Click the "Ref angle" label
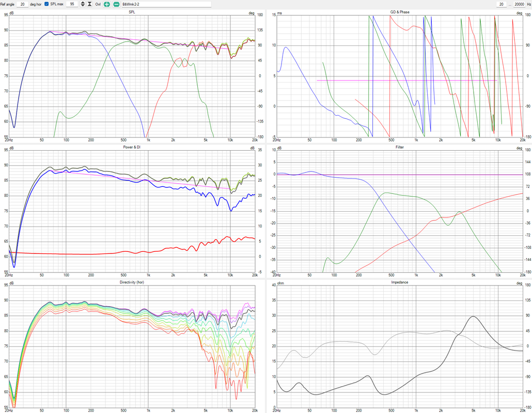532x413 pixels. pos(7,5)
